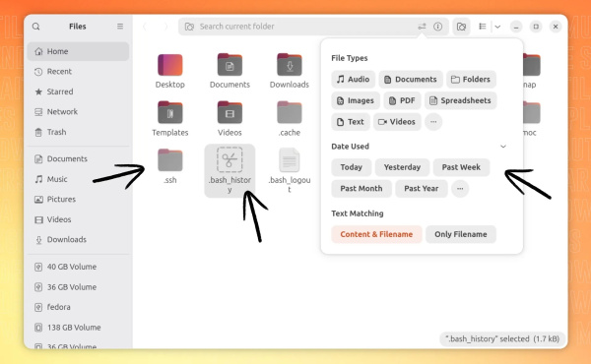Image resolution: width=591 pixels, height=364 pixels.
Task: Open the search info icon
Action: [x=437, y=27]
